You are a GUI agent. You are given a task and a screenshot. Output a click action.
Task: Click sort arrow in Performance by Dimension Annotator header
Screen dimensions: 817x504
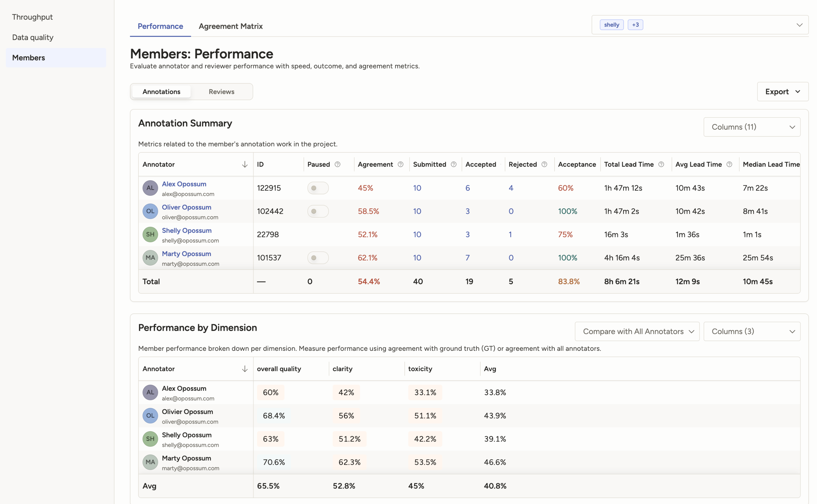pyautogui.click(x=245, y=369)
